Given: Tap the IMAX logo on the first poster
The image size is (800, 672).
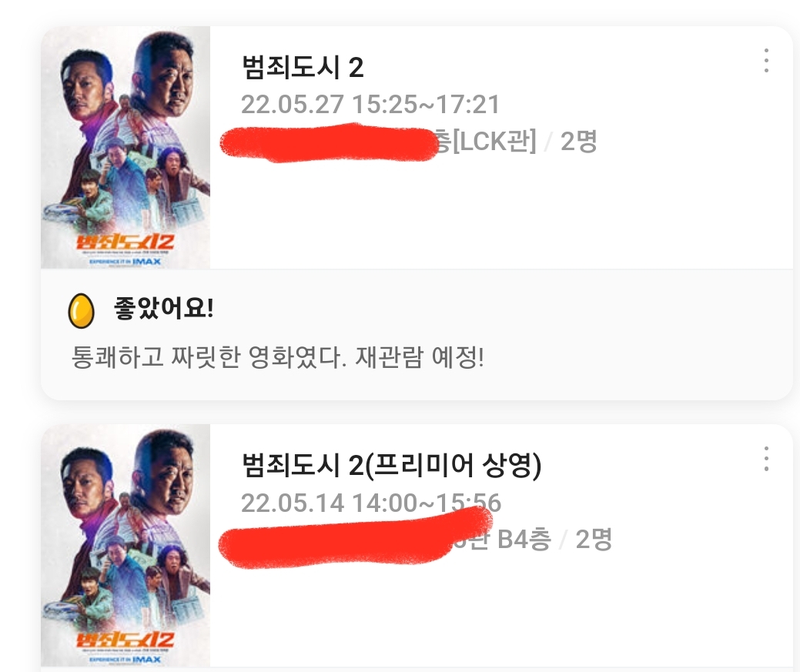Looking at the screenshot, I should click(146, 261).
